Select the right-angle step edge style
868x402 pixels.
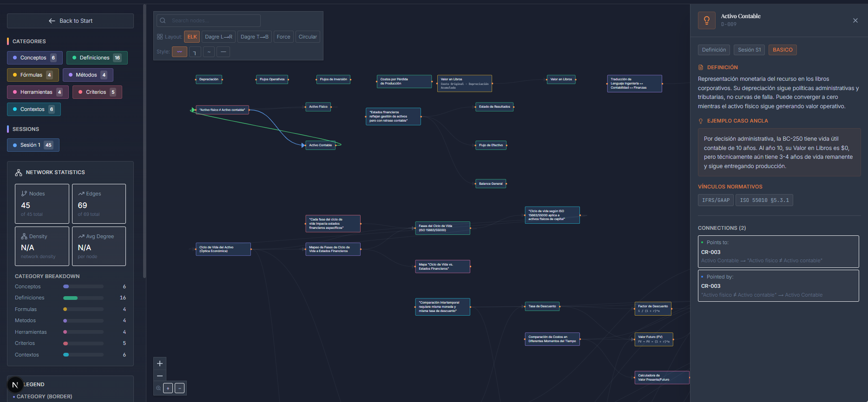coord(195,52)
